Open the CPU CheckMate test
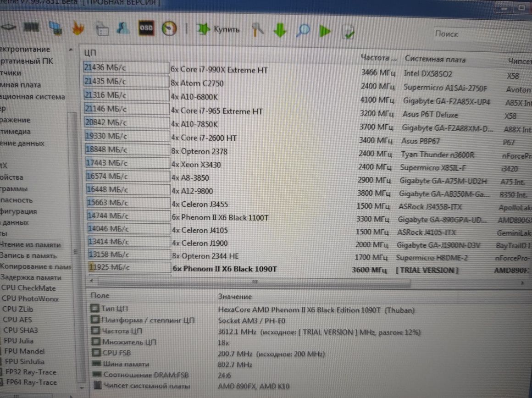This screenshot has height=398, width=532. [x=28, y=288]
